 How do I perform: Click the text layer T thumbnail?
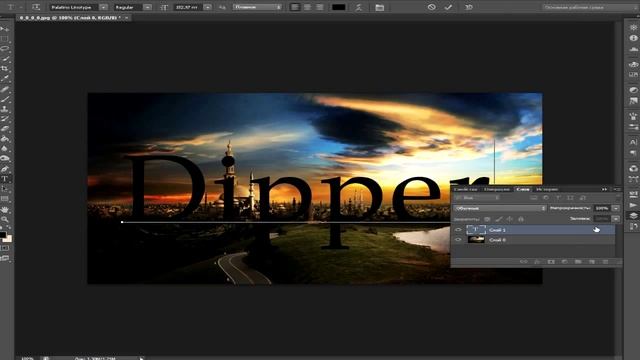pyautogui.click(x=476, y=230)
